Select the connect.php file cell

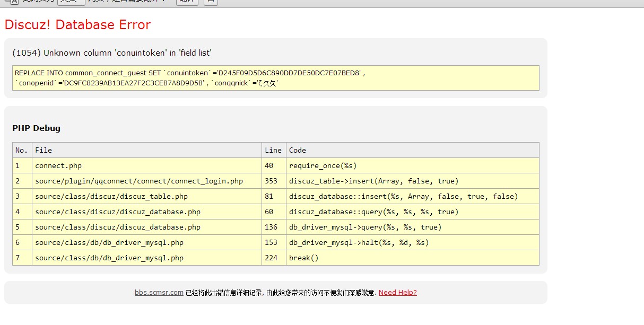click(x=58, y=165)
